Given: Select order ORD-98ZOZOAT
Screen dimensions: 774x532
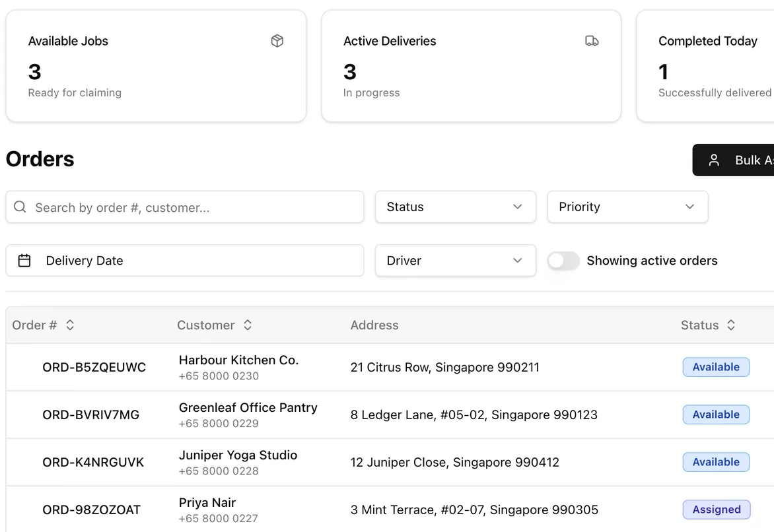Looking at the screenshot, I should (91, 510).
